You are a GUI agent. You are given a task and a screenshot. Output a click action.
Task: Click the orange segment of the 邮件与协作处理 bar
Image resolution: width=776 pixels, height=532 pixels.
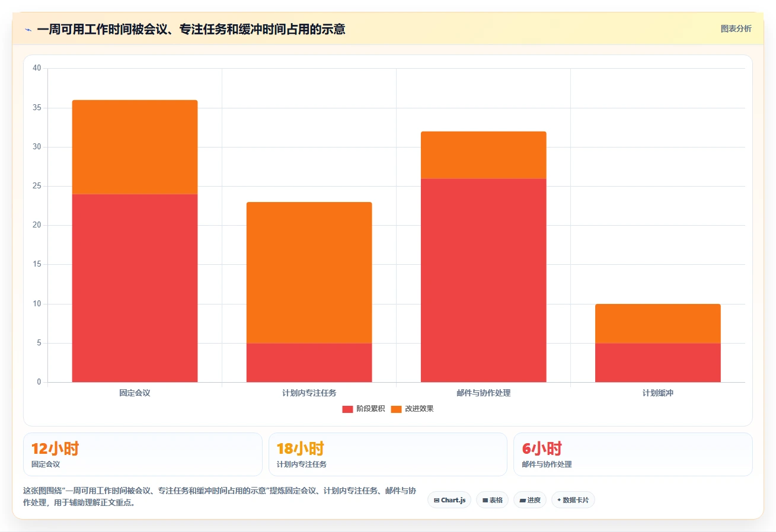click(x=483, y=155)
